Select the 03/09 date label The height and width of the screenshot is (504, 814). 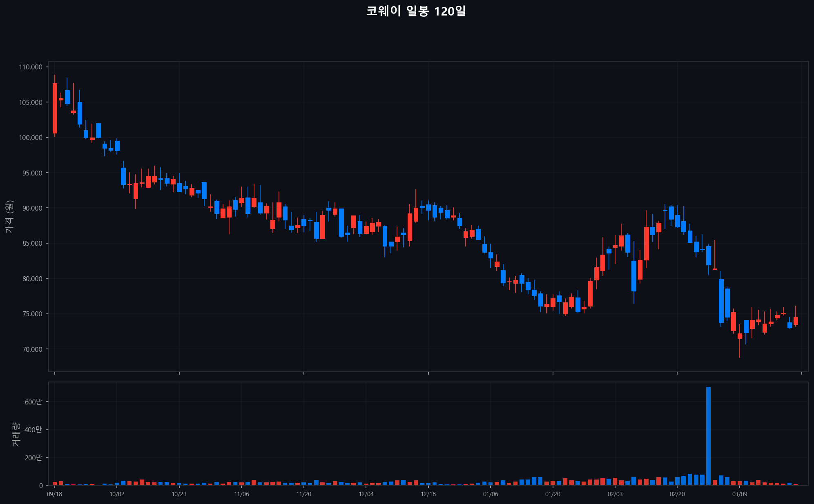pos(740,495)
